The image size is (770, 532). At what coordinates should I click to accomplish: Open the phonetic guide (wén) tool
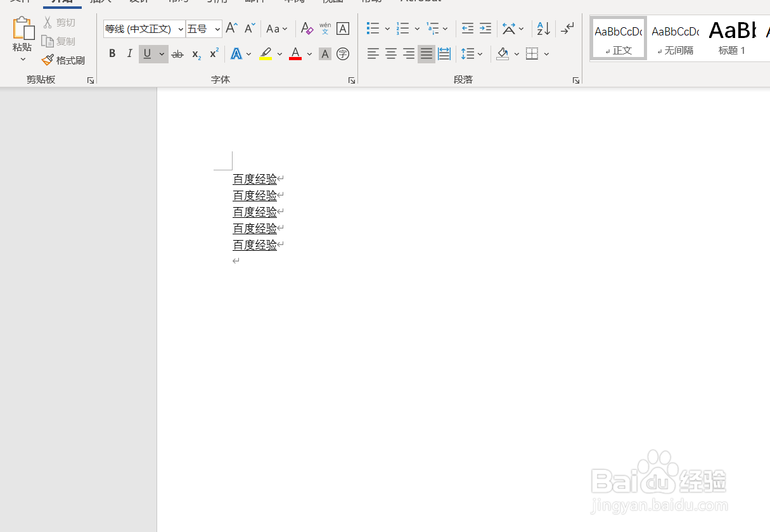click(x=325, y=28)
